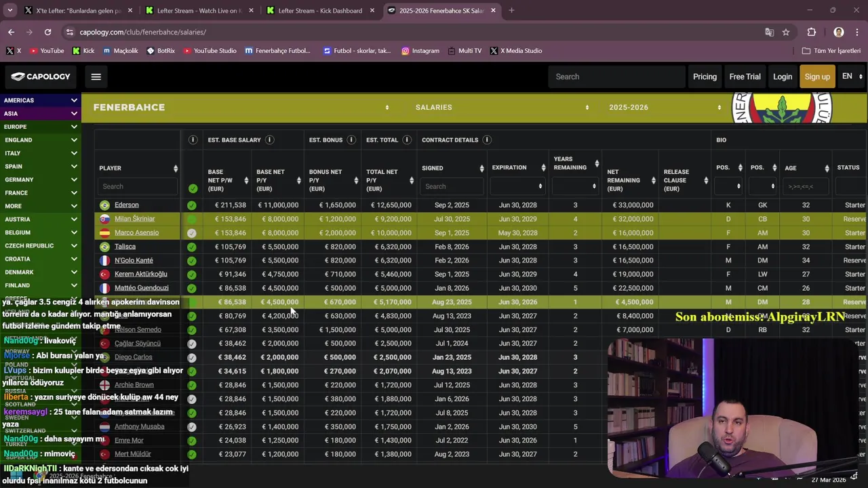Open Milan Škriniar player link
The width and height of the screenshot is (868, 488).
pos(134,219)
